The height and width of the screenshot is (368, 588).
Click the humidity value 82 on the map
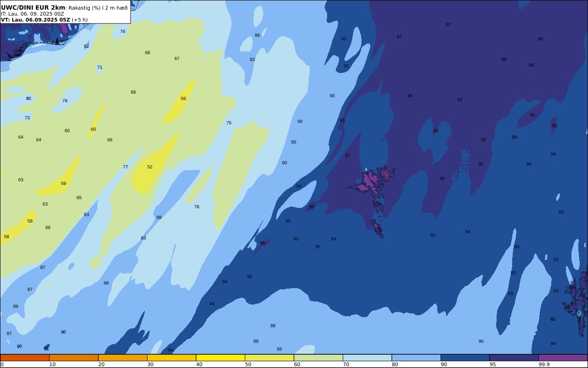tap(86, 46)
